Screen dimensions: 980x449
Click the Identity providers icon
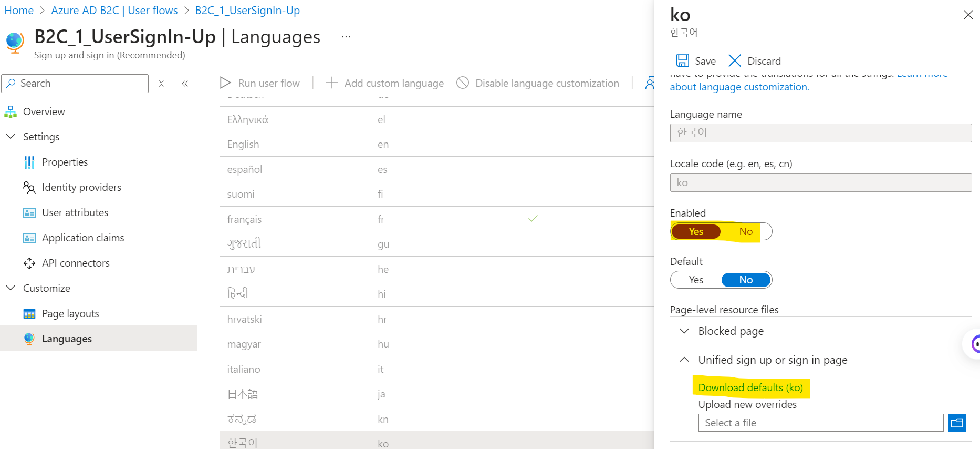pyautogui.click(x=29, y=187)
